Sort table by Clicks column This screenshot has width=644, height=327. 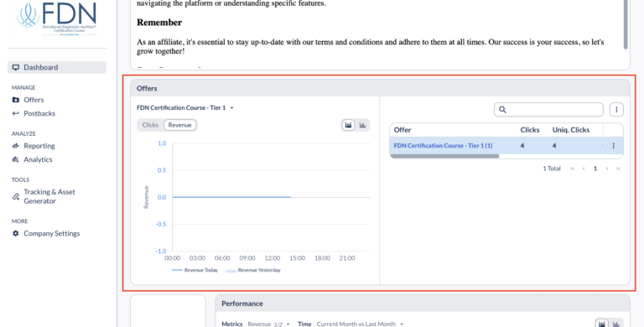coord(530,130)
